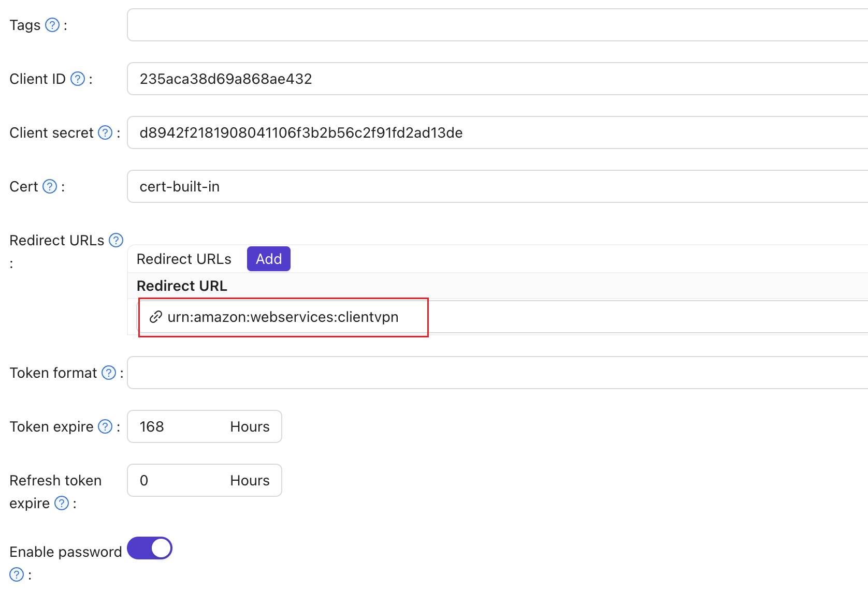Click the Refresh token expire help icon
Image resolution: width=868 pixels, height=592 pixels.
(62, 503)
